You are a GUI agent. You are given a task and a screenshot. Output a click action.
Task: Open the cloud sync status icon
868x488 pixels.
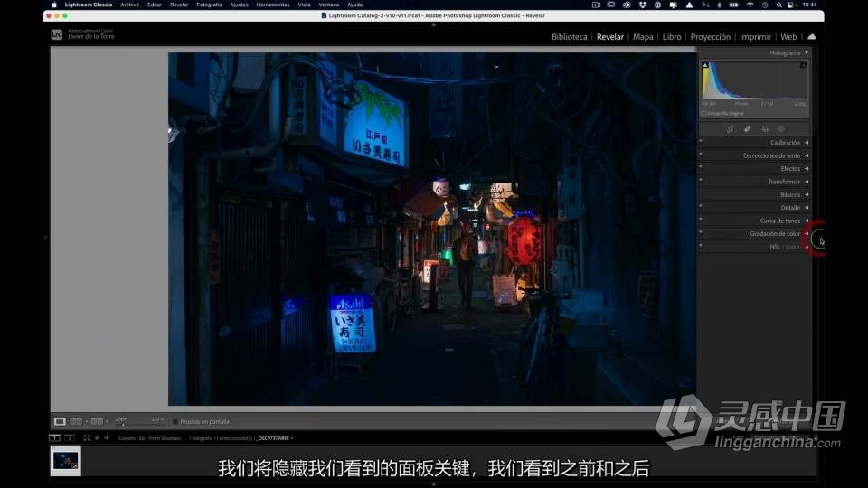812,36
